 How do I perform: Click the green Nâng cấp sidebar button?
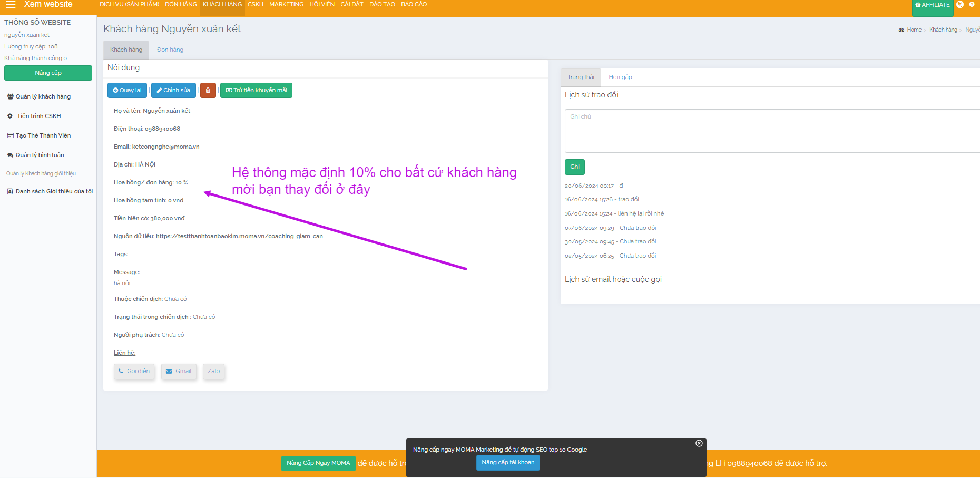click(48, 73)
